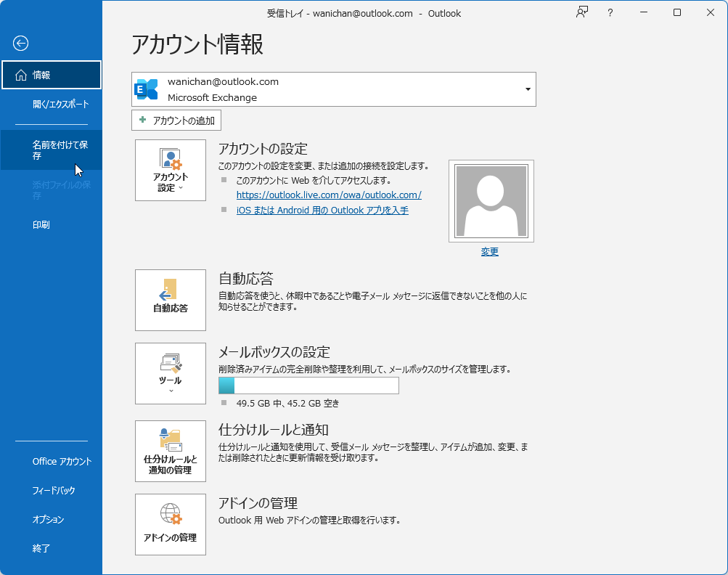Click the メールボックスの設定 heading
The image size is (728, 575).
click(x=274, y=352)
